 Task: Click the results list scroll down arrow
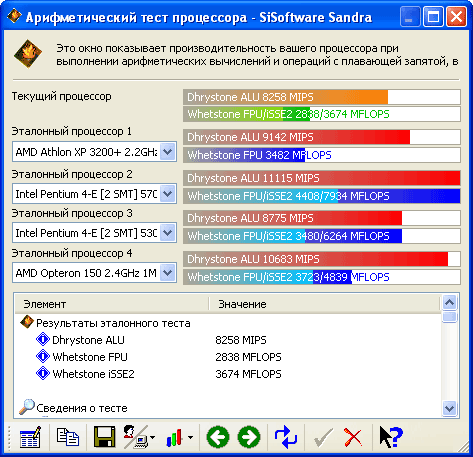[x=450, y=408]
